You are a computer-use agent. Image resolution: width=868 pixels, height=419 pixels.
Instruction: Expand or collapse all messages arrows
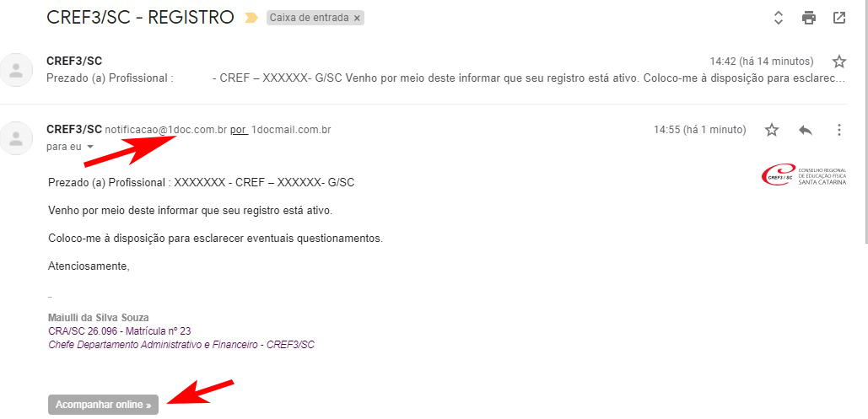pos(779,18)
